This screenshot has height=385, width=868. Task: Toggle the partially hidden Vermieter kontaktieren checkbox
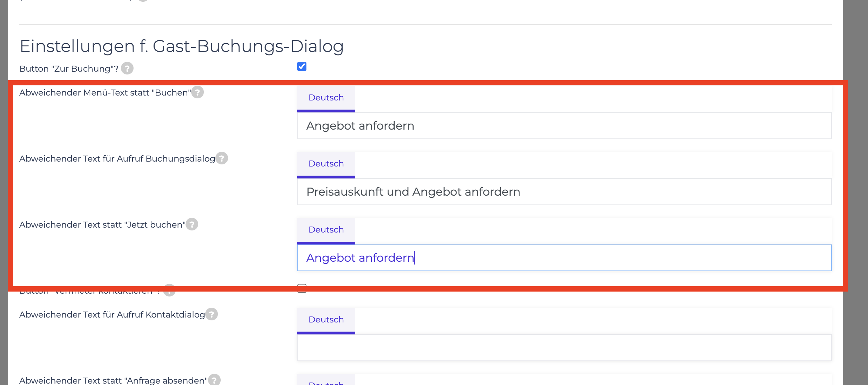[302, 288]
